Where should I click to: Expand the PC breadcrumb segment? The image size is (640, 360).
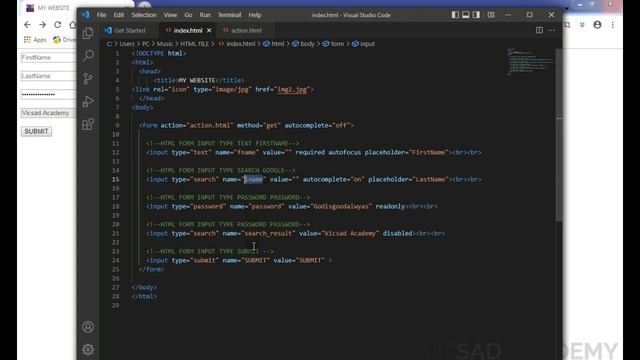145,44
